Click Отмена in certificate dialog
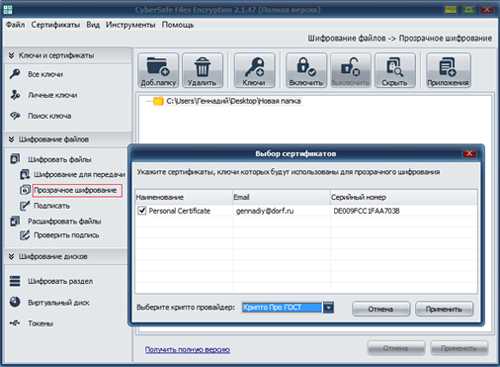This screenshot has width=500, height=367. coord(381,309)
